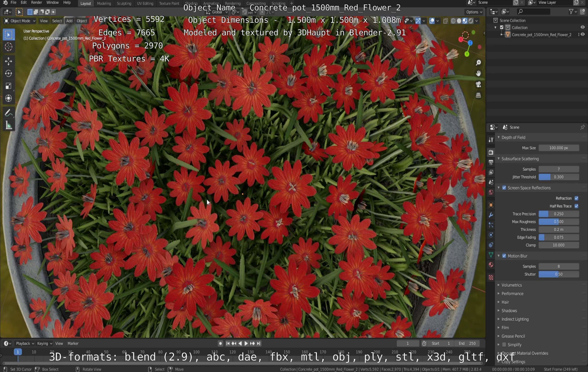This screenshot has height=372, width=588.
Task: Open the viewport Add menu
Action: (69, 21)
